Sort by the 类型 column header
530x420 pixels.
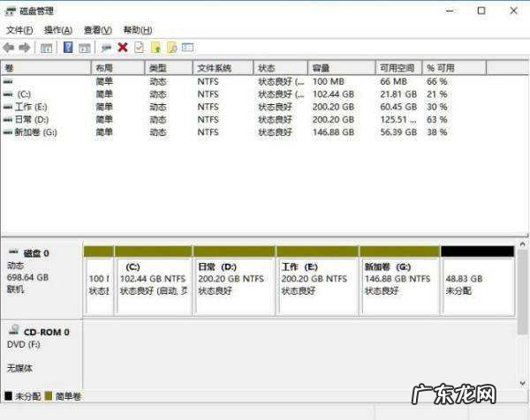point(169,68)
